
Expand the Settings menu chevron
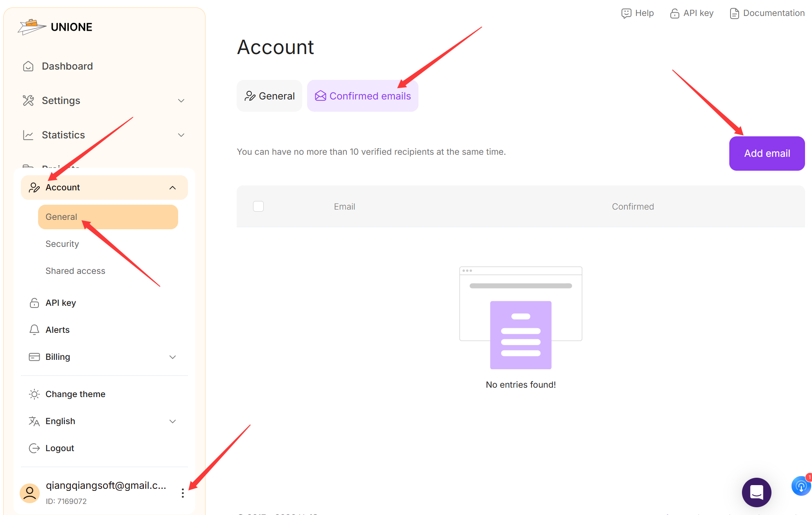coord(181,101)
